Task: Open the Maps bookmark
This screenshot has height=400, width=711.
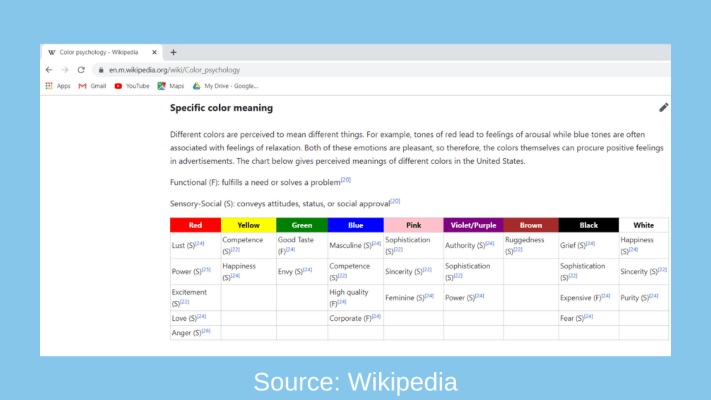Action: tap(170, 86)
